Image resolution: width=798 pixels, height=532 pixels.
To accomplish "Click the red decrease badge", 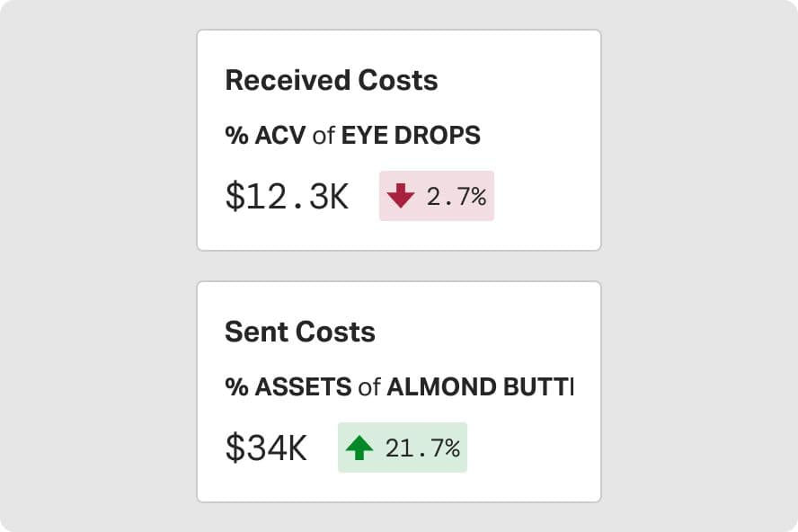I will 437,196.
